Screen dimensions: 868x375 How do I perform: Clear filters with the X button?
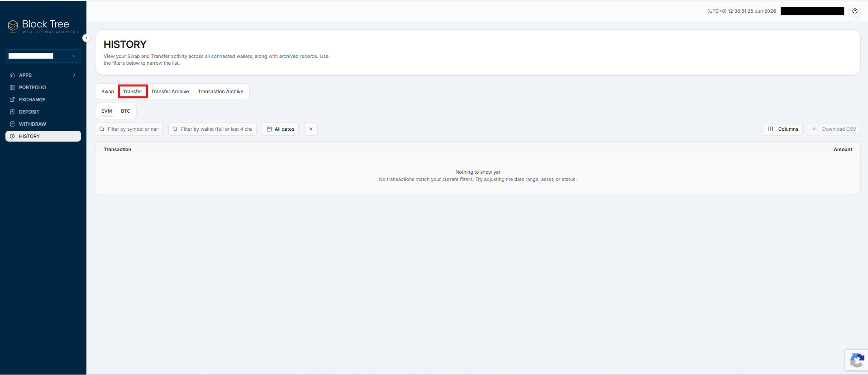point(311,129)
